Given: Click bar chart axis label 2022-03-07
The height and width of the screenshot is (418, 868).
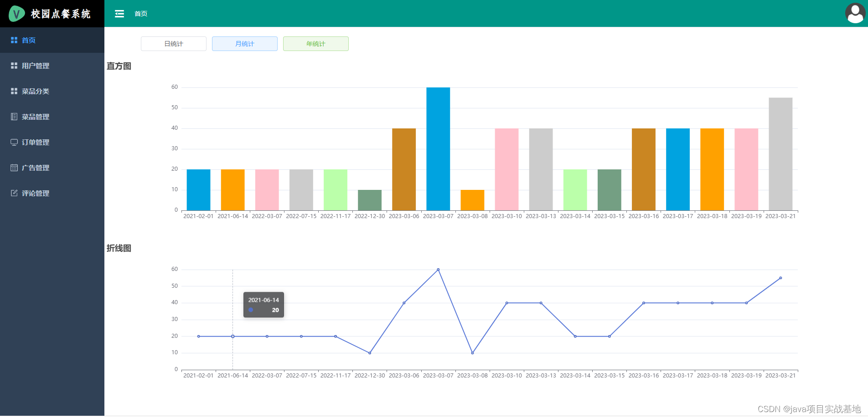Looking at the screenshot, I should click(x=267, y=216).
